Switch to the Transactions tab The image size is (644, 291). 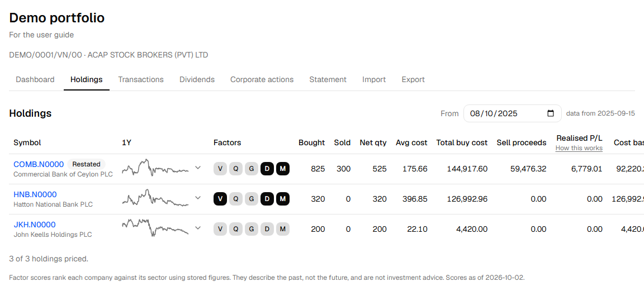click(x=141, y=80)
